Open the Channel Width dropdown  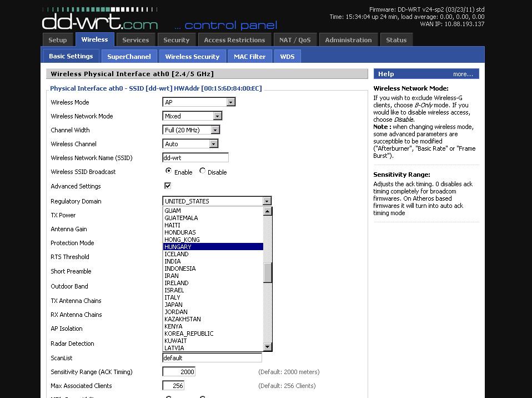192,130
